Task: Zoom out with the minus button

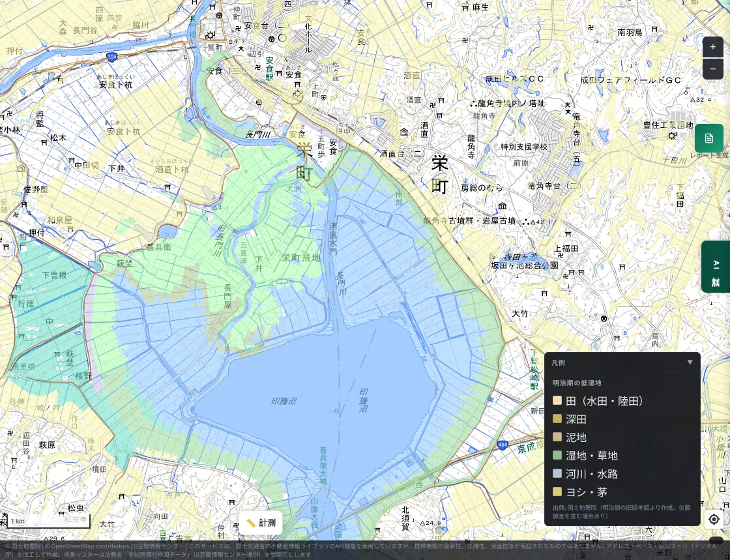Action: point(713,69)
